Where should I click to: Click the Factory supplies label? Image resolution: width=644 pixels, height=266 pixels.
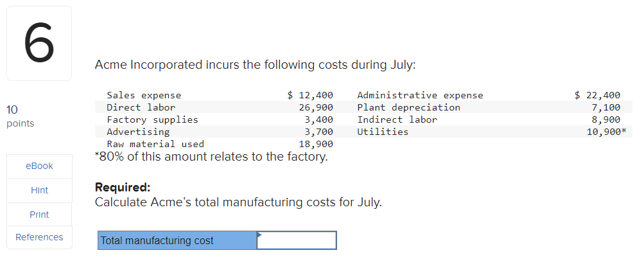[152, 120]
